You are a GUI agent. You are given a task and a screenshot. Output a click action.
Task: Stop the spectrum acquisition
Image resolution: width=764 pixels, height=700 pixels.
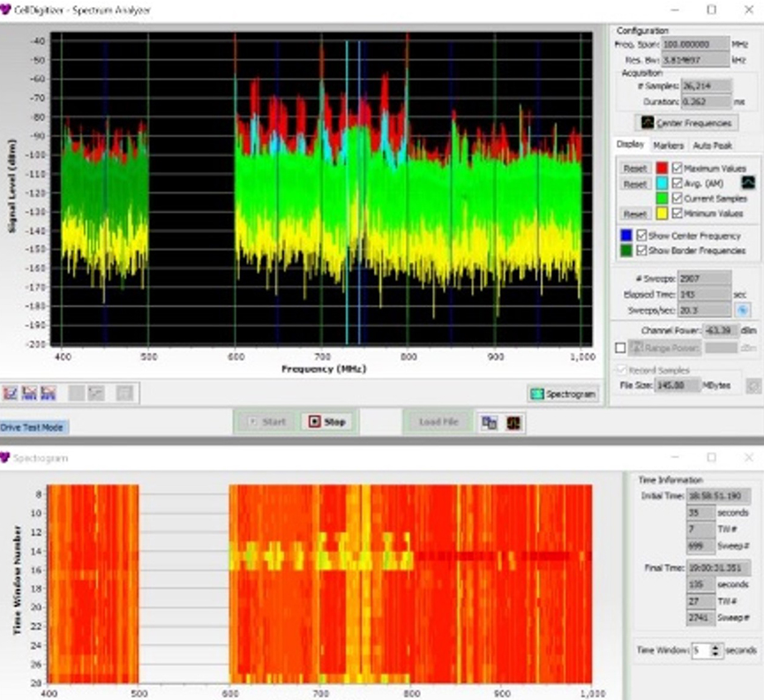tap(327, 422)
